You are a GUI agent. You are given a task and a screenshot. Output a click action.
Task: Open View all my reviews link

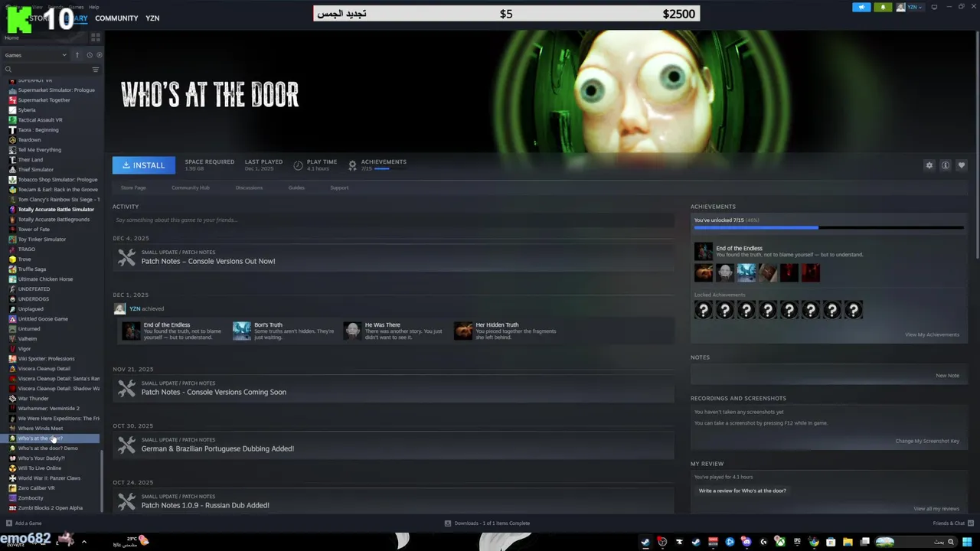click(936, 509)
